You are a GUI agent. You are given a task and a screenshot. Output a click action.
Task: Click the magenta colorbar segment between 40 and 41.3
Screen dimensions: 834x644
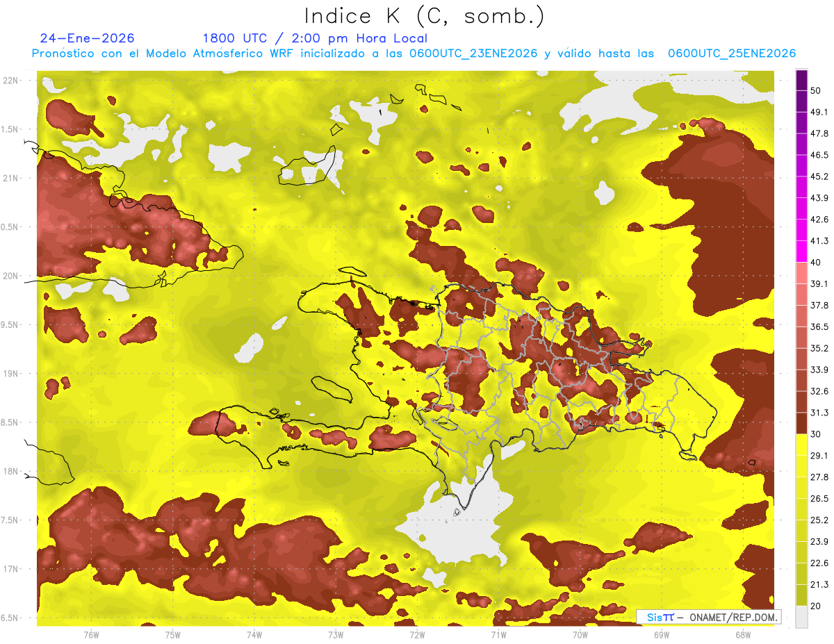coord(801,252)
